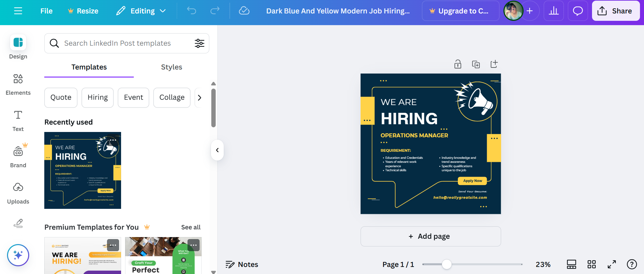The image size is (644, 274).
Task: Click the Share button
Action: coord(616,11)
